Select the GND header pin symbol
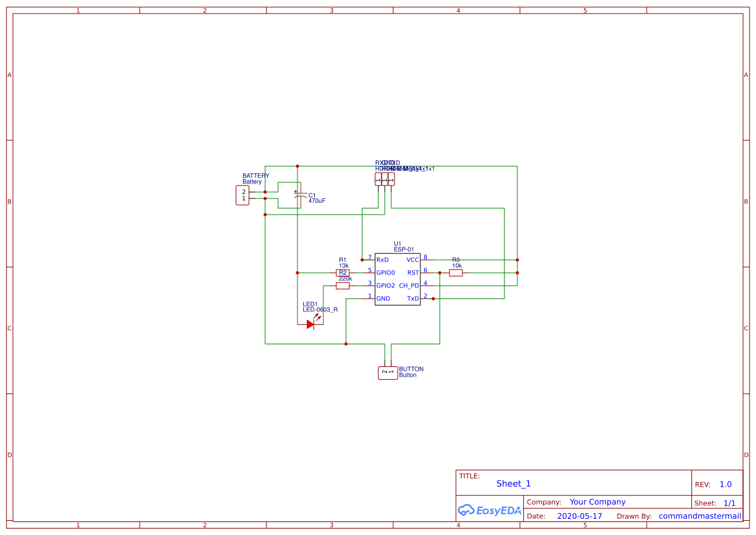 [x=384, y=180]
